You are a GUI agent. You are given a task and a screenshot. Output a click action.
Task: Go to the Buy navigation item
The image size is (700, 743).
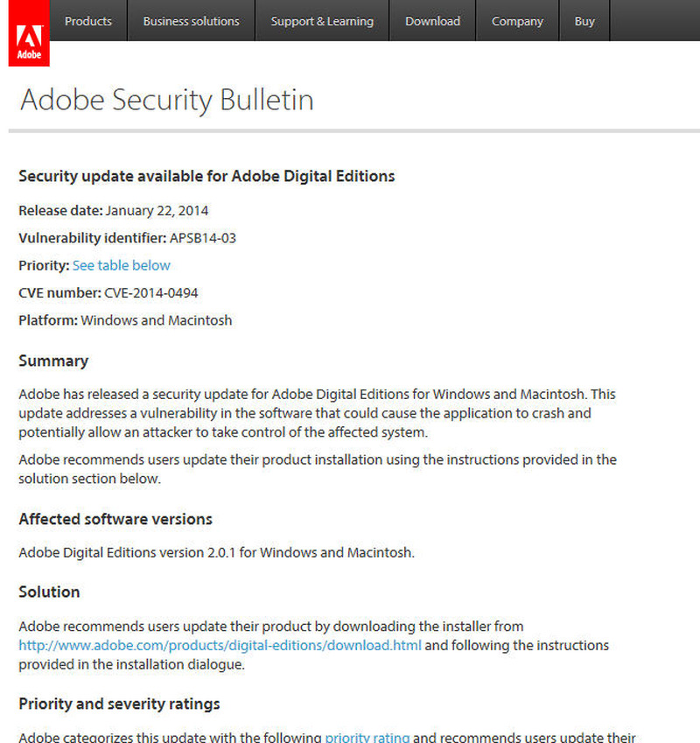pyautogui.click(x=584, y=21)
